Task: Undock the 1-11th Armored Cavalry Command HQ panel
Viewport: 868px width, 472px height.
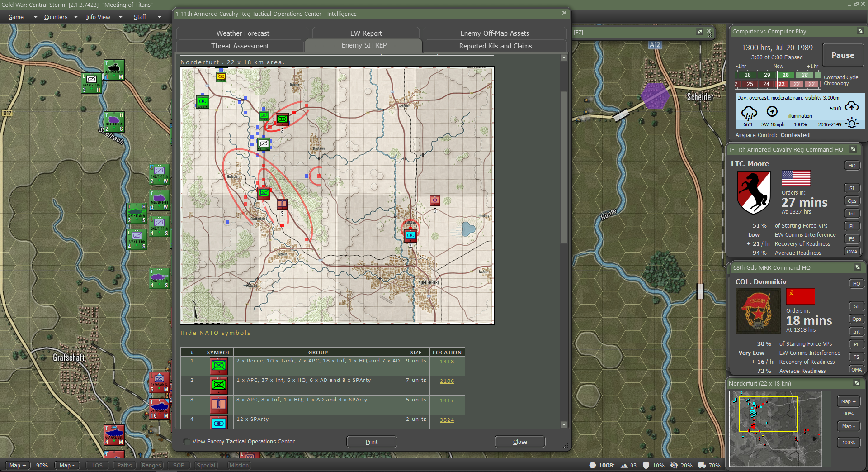Action: tap(853, 149)
